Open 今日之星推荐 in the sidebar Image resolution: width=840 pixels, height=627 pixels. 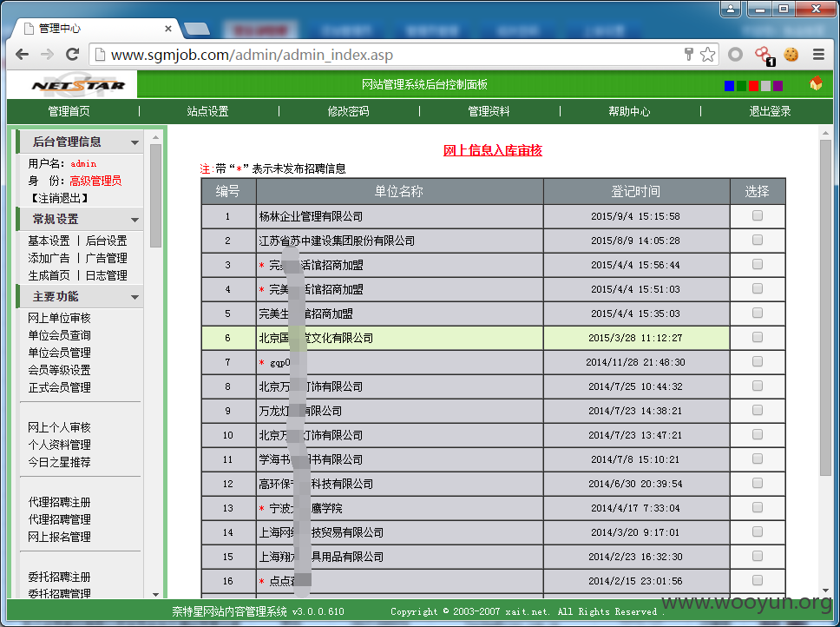coord(60,462)
